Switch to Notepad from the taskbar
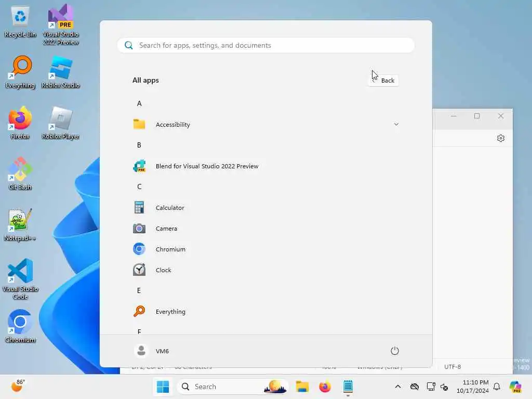This screenshot has height=399, width=532. pyautogui.click(x=348, y=387)
